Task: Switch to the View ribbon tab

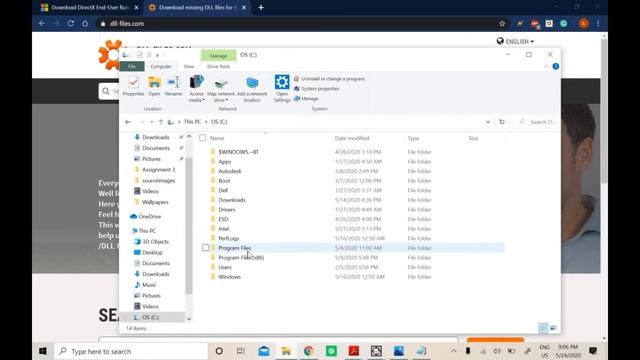Action: 189,66
